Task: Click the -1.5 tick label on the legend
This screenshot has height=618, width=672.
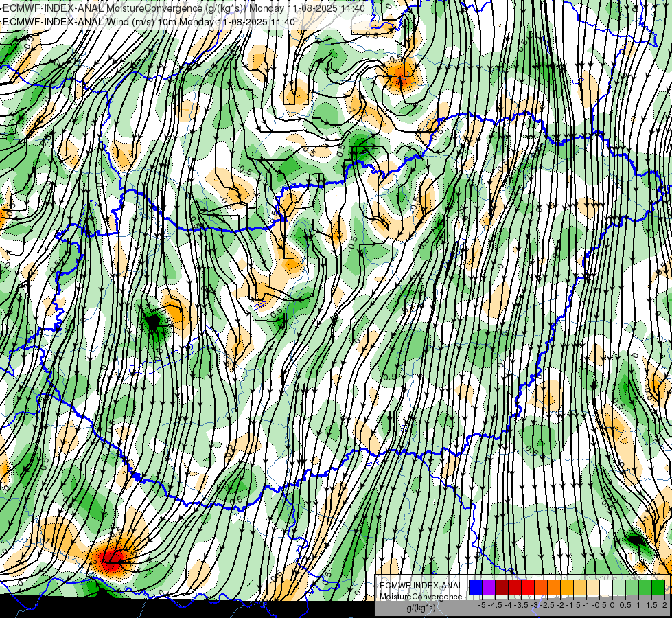Action: pyautogui.click(x=575, y=605)
